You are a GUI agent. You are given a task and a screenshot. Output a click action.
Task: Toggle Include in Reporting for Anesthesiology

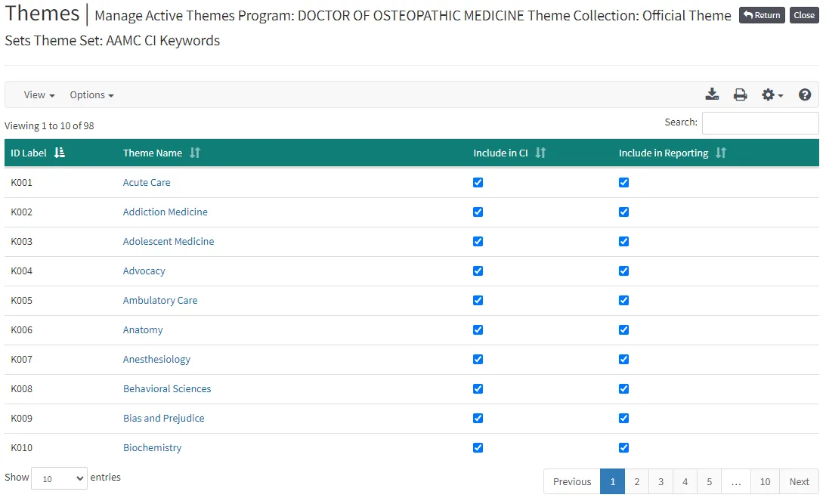point(623,359)
